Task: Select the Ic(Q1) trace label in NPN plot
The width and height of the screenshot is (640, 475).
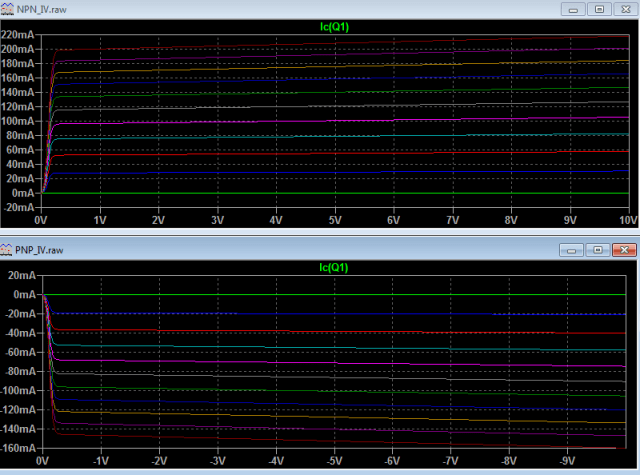Action: click(335, 26)
